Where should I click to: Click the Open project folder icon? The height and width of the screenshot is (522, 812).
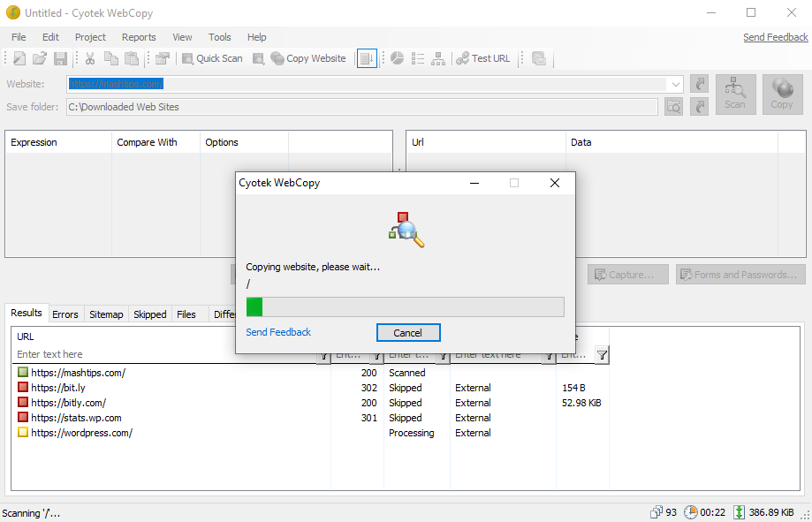click(x=40, y=59)
